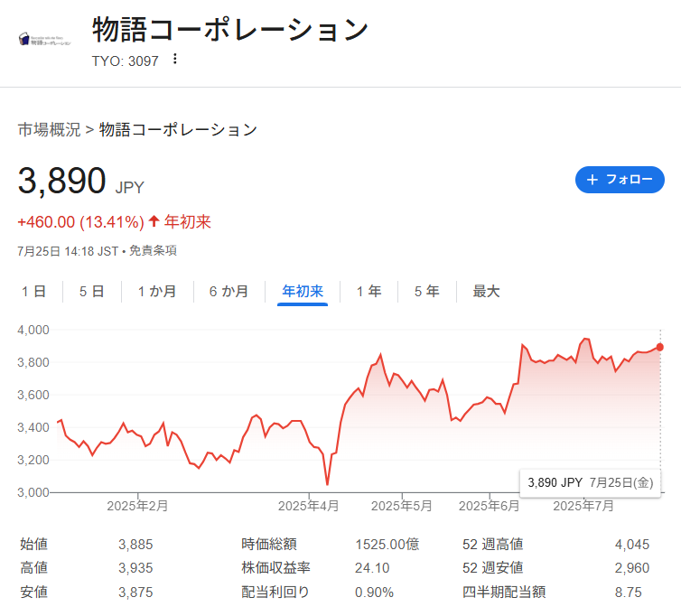This screenshot has width=681, height=616.
Task: Click the 2025年7月 axis label
Action: coord(583,506)
